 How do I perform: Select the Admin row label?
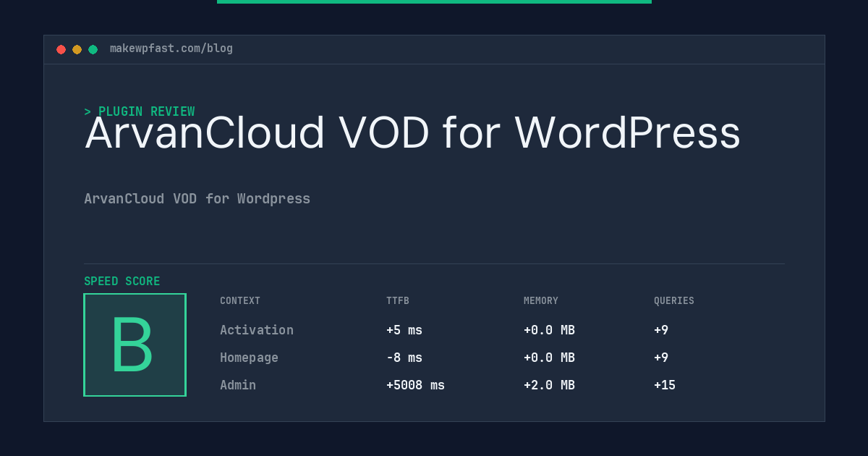[x=238, y=385]
